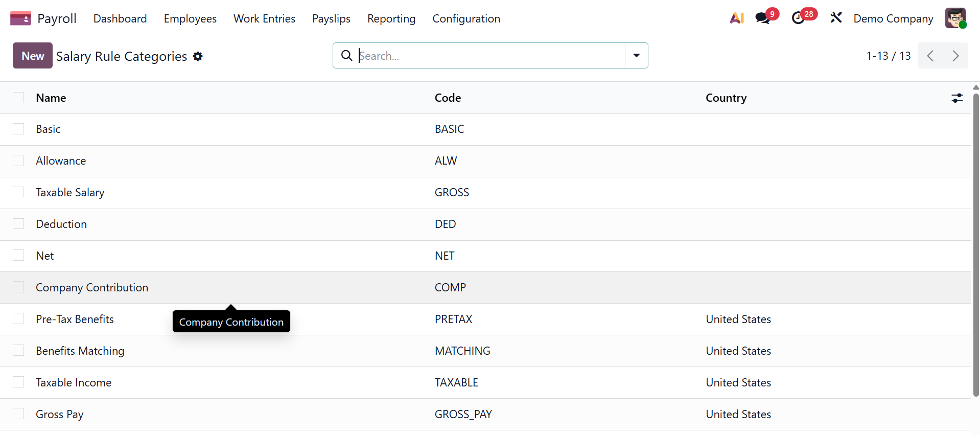This screenshot has height=435, width=980.
Task: Go to the next page arrow
Action: (x=955, y=56)
